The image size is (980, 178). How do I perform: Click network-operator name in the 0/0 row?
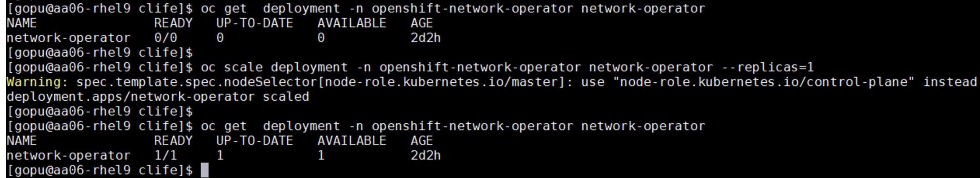pyautogui.click(x=68, y=38)
